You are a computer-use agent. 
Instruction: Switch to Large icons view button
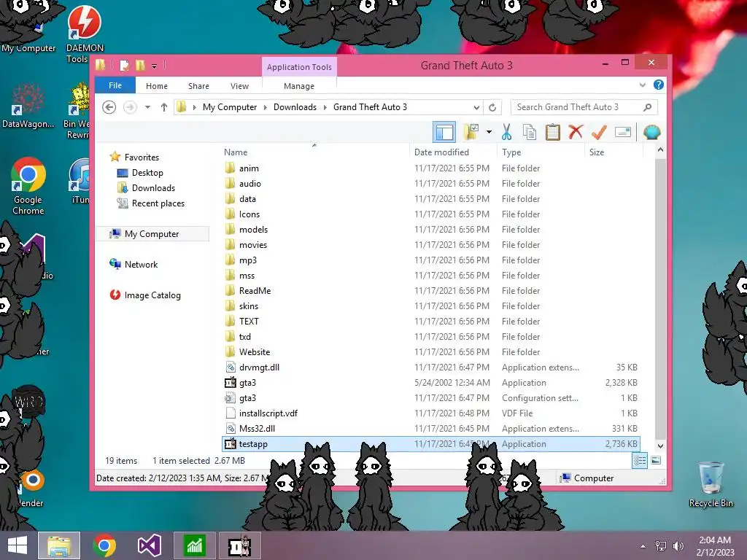click(656, 461)
